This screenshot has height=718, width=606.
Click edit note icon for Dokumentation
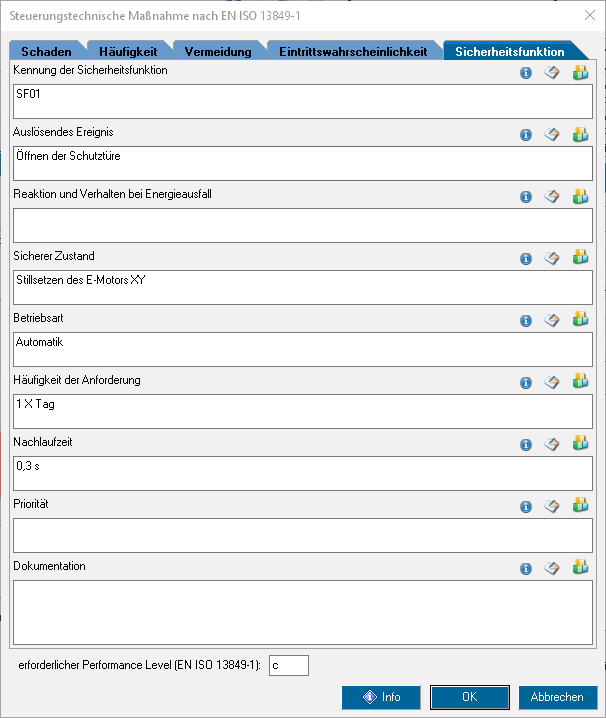pos(551,568)
